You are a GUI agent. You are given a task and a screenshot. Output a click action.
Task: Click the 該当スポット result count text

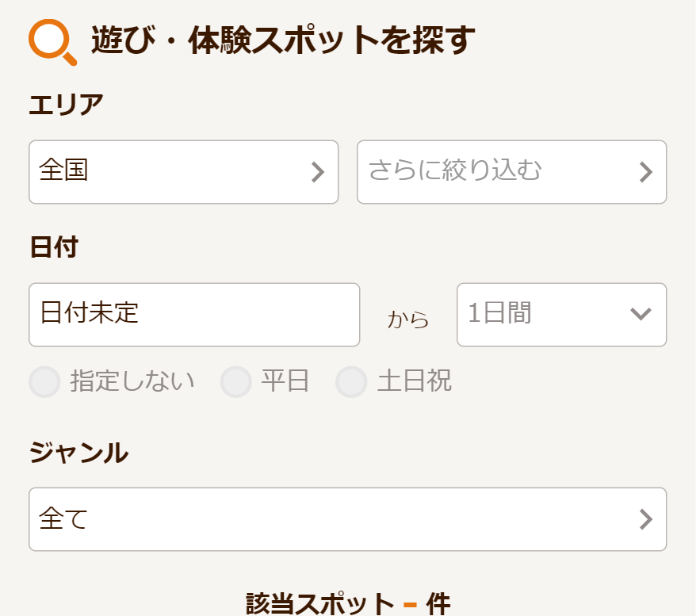click(319, 604)
